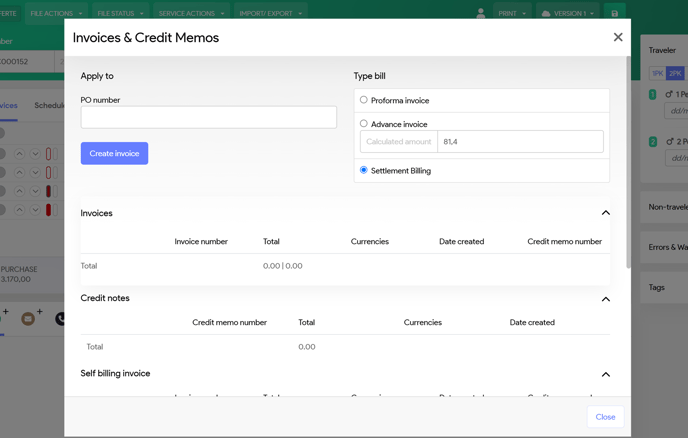Image resolution: width=688 pixels, height=438 pixels.
Task: Click the Close button at dialog bottom
Action: (x=605, y=417)
